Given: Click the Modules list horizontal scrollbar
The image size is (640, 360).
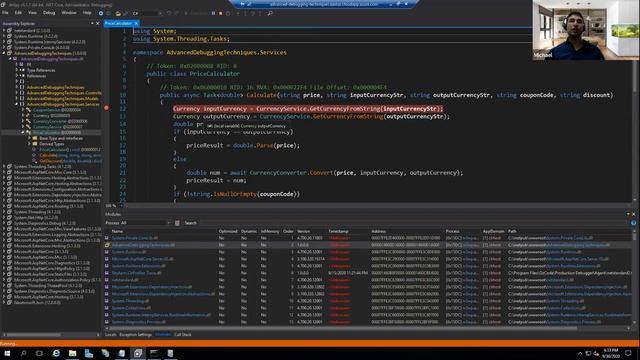Looking at the screenshot, I should tap(343, 328).
